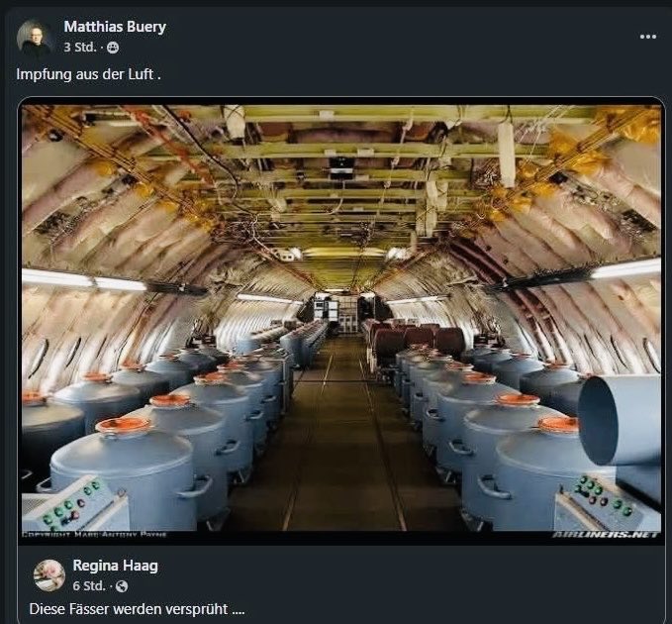
Task: Click Regina Haag's profile picture
Action: [49, 574]
